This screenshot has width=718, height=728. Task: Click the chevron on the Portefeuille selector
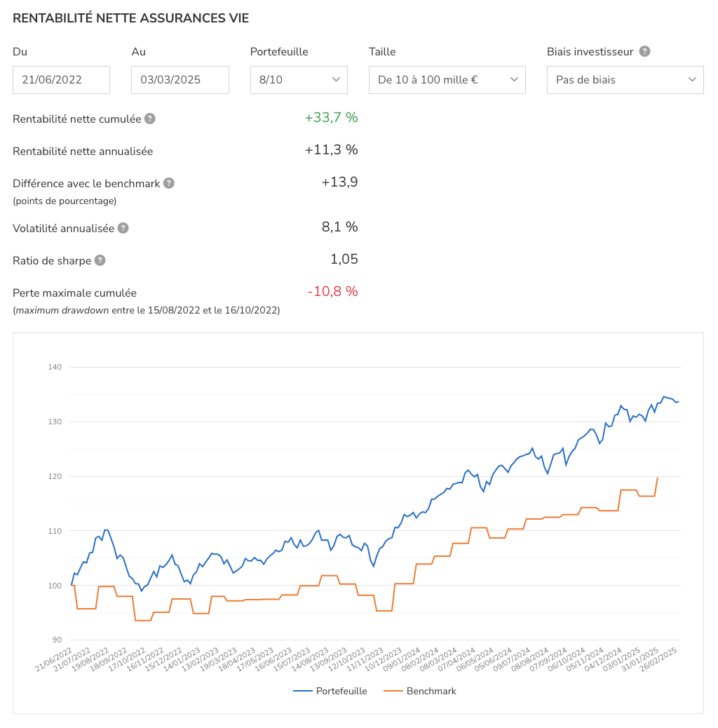[336, 79]
